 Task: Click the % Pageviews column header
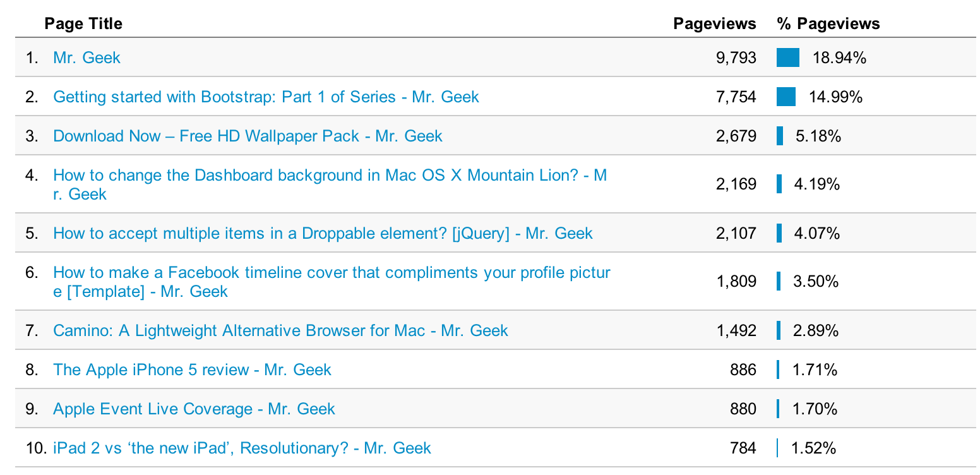pos(828,23)
